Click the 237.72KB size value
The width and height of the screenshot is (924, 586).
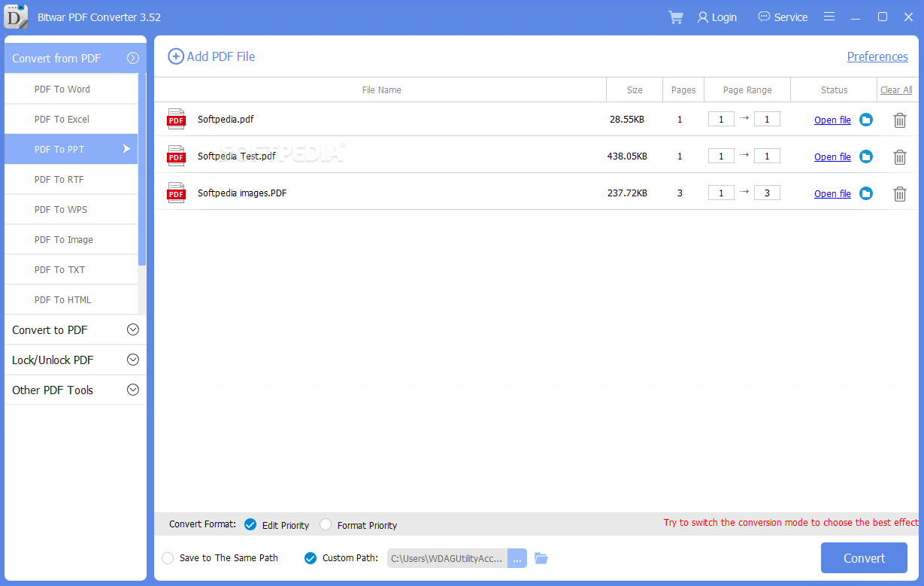coord(627,193)
